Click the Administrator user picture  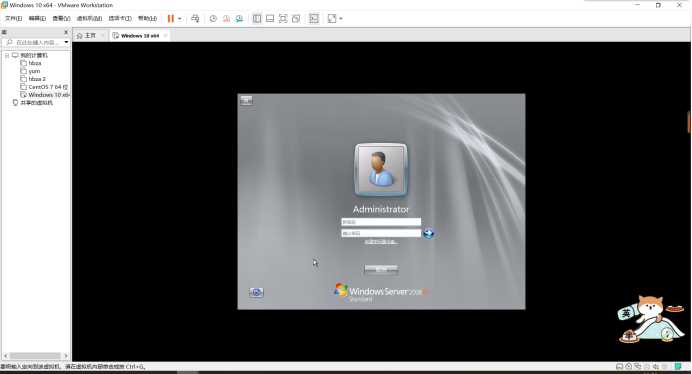click(x=381, y=170)
